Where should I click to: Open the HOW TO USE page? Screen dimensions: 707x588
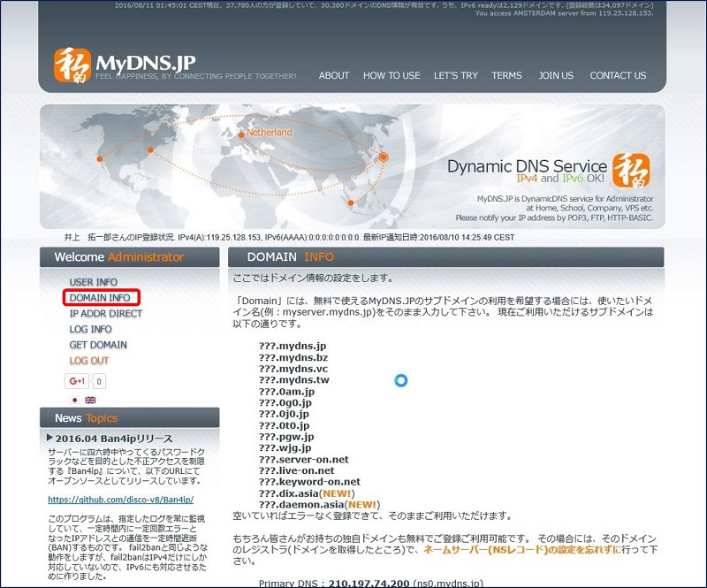[x=392, y=76]
